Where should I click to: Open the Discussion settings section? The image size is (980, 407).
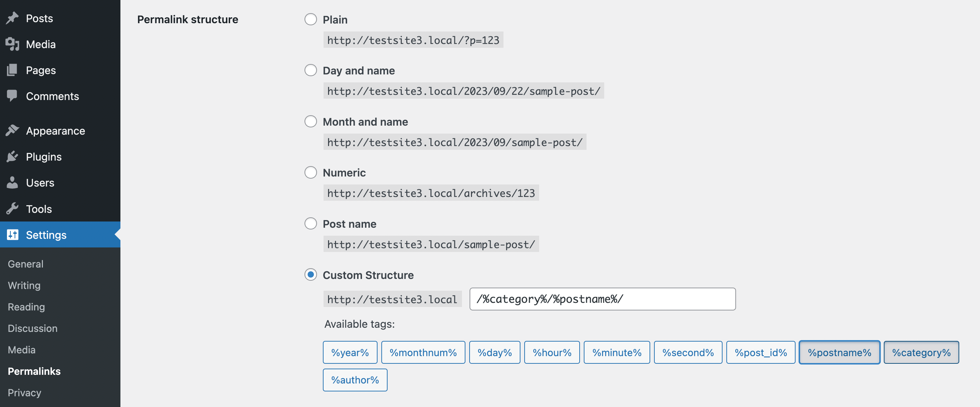(x=33, y=328)
